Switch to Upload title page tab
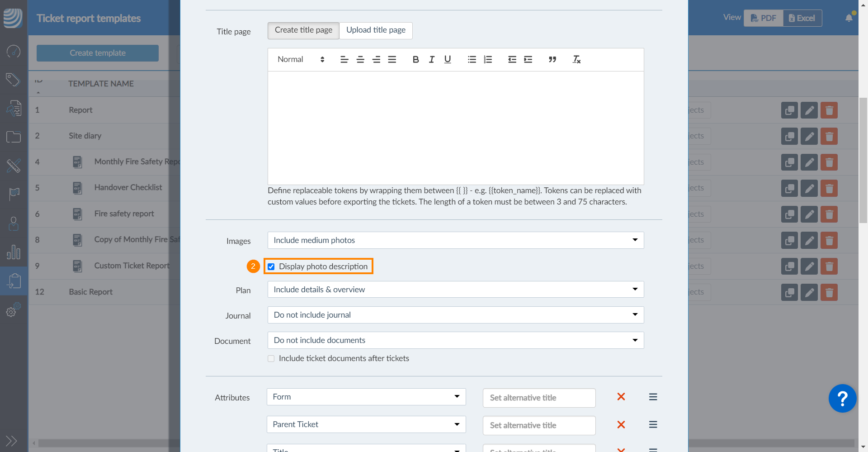This screenshot has width=868, height=452. pyautogui.click(x=376, y=30)
